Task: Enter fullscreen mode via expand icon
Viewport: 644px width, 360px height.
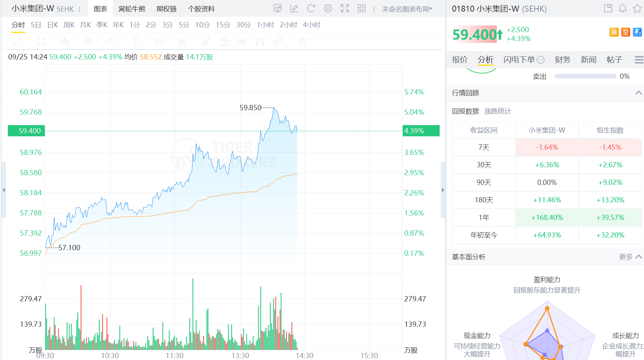Action: [344, 8]
